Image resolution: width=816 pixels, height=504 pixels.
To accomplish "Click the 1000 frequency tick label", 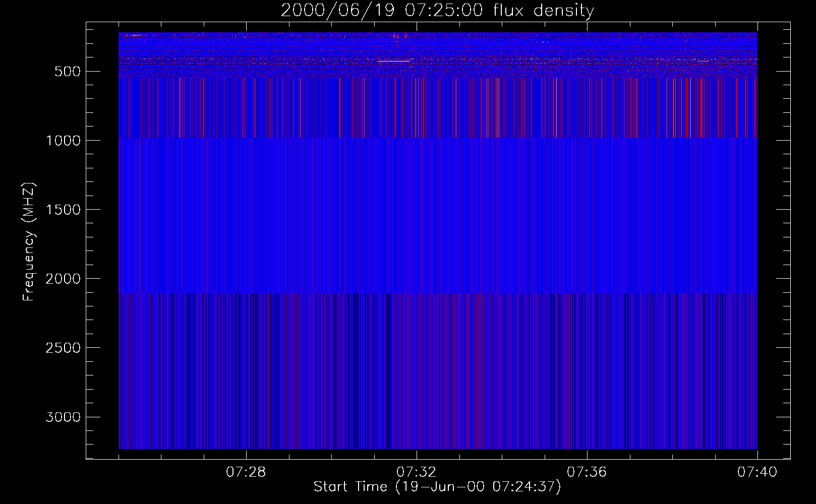I will [63, 141].
